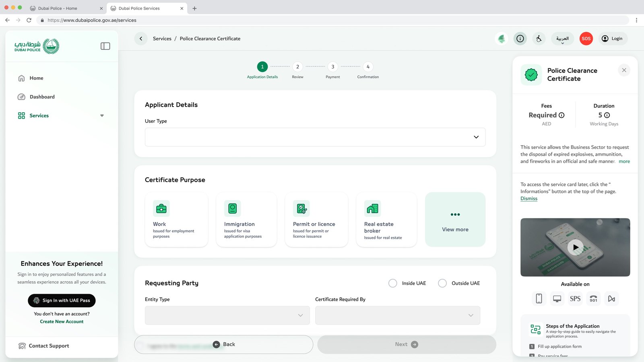Open the Informations button in header
Viewport: 644px width, 362px height.
[x=520, y=39]
